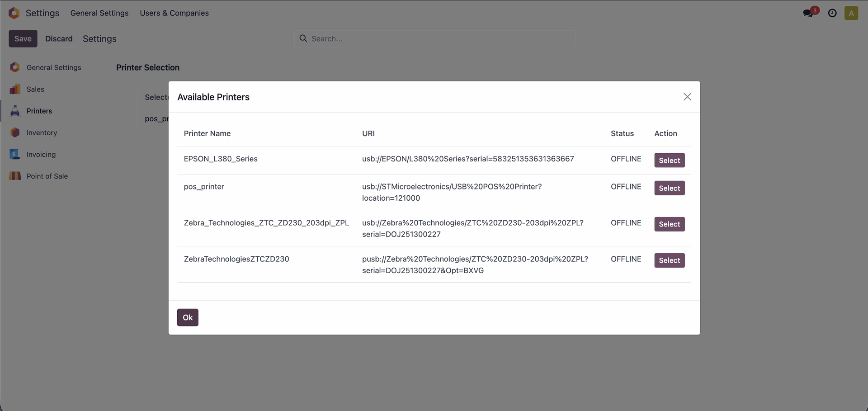Screen dimensions: 868x411
Task: Click the General Settings sidebar icon
Action: point(15,67)
